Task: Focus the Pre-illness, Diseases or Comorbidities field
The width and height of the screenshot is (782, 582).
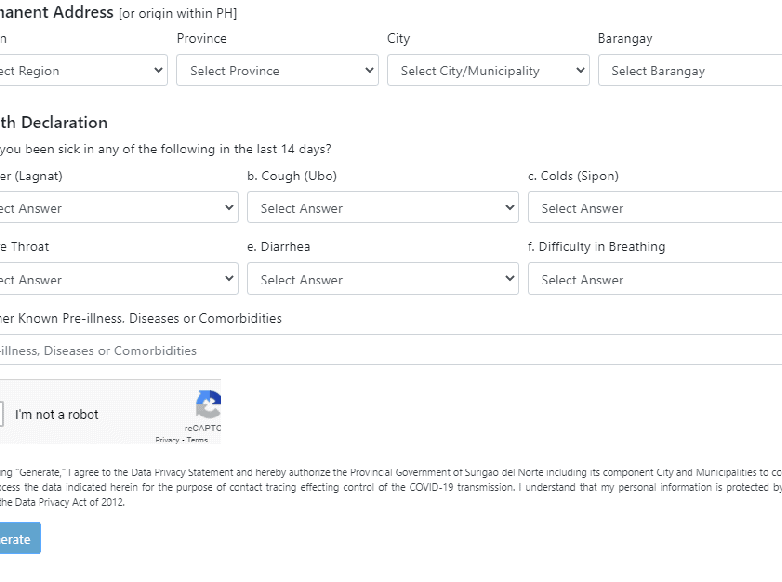Action: click(390, 351)
